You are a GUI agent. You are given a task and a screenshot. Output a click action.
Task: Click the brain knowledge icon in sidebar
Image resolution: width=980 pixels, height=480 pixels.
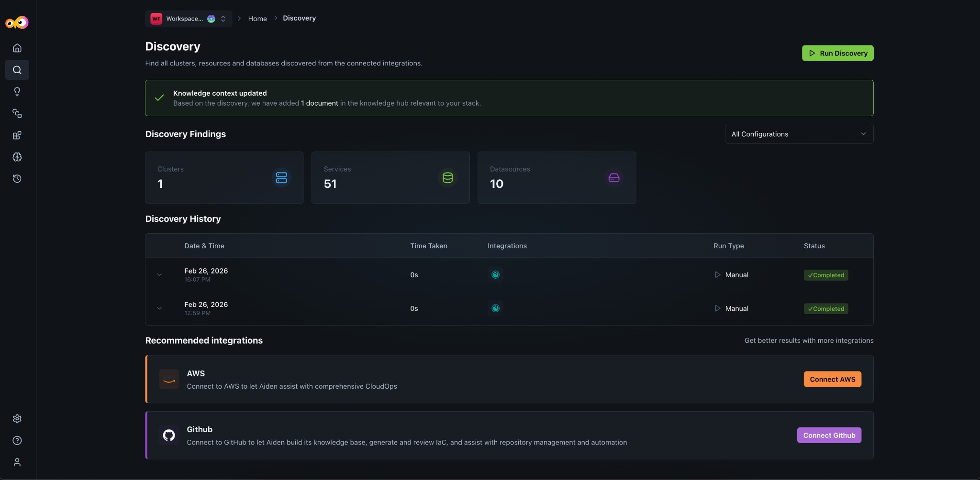click(17, 157)
